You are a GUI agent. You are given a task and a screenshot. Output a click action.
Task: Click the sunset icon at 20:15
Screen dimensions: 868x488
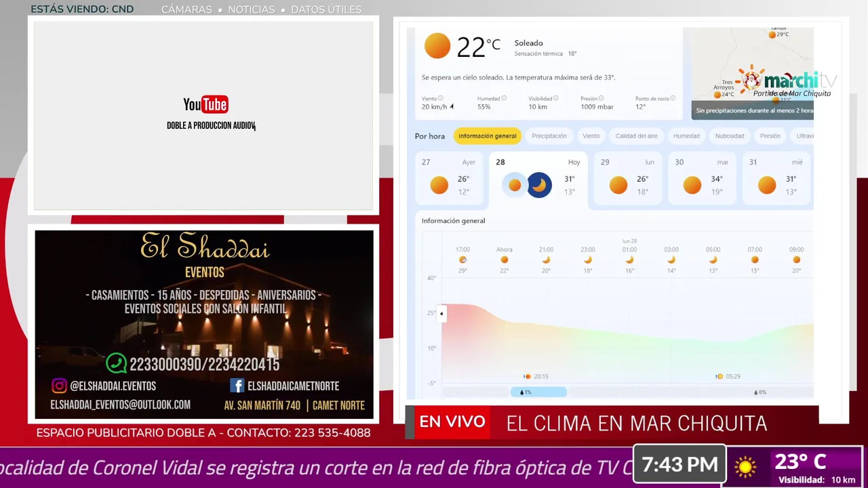(x=527, y=376)
